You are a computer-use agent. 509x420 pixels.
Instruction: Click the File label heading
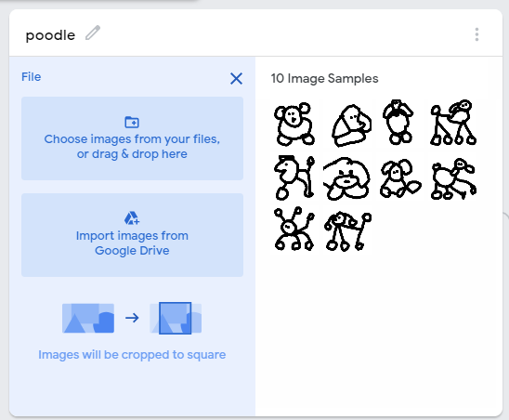(32, 77)
